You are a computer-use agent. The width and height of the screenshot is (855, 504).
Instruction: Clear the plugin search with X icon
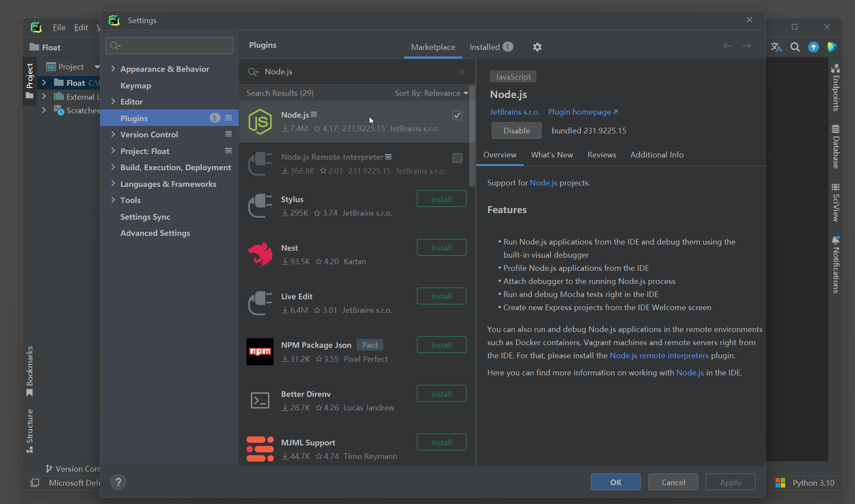tap(461, 72)
